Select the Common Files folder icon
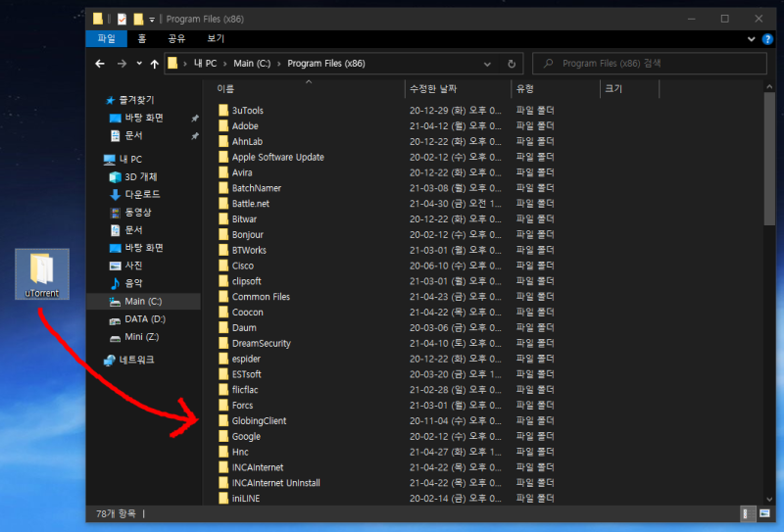The width and height of the screenshot is (784, 532). [x=223, y=296]
